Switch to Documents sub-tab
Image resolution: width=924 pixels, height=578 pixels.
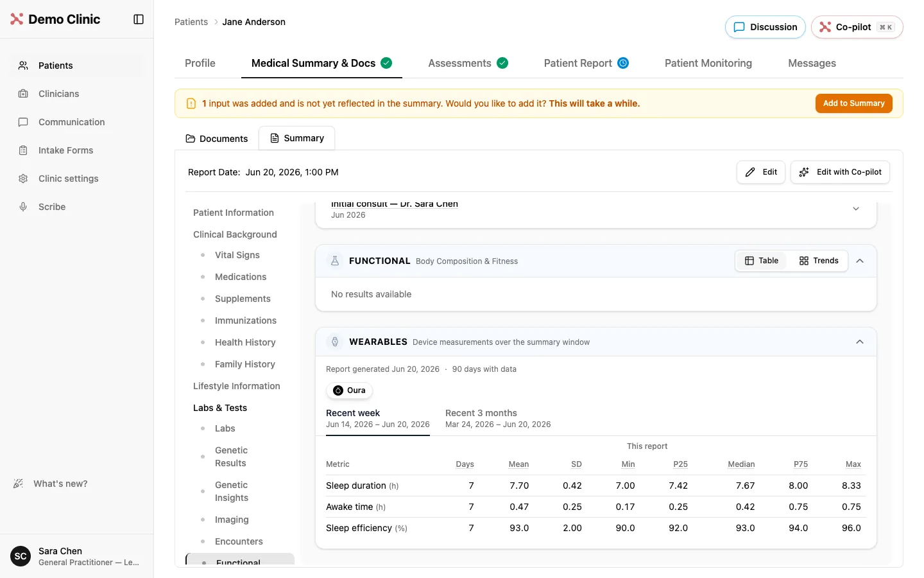[x=217, y=139]
